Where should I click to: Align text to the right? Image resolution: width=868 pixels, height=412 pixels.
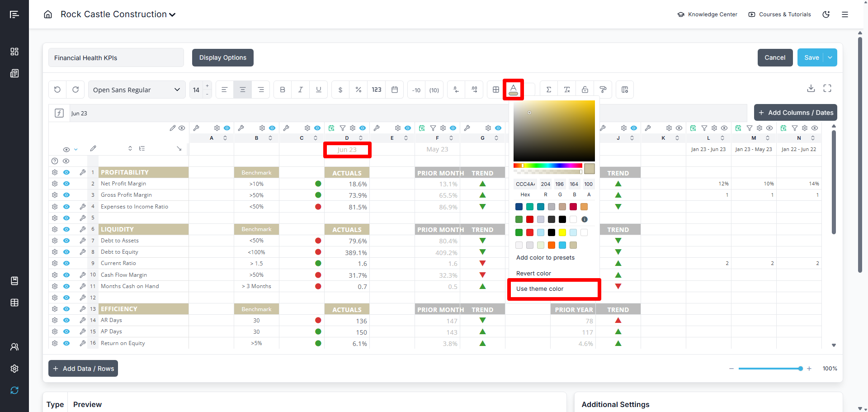261,90
